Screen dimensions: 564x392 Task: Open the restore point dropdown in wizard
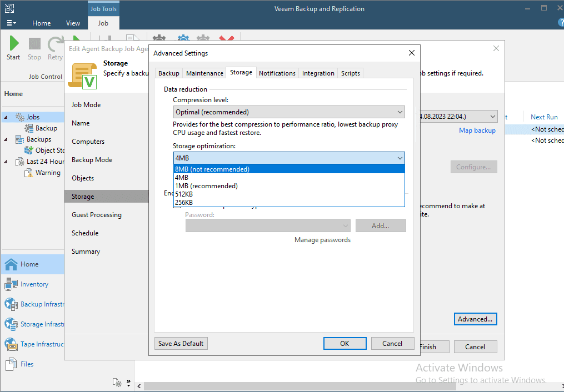coord(492,117)
